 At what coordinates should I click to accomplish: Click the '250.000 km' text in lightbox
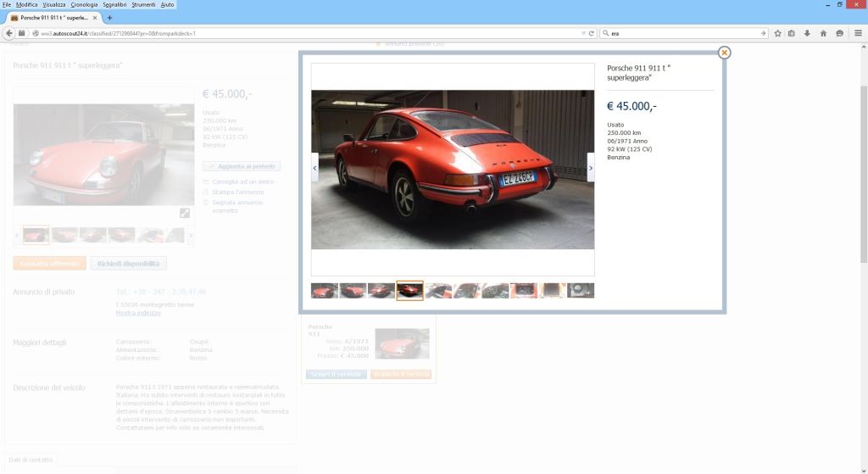[x=624, y=133]
